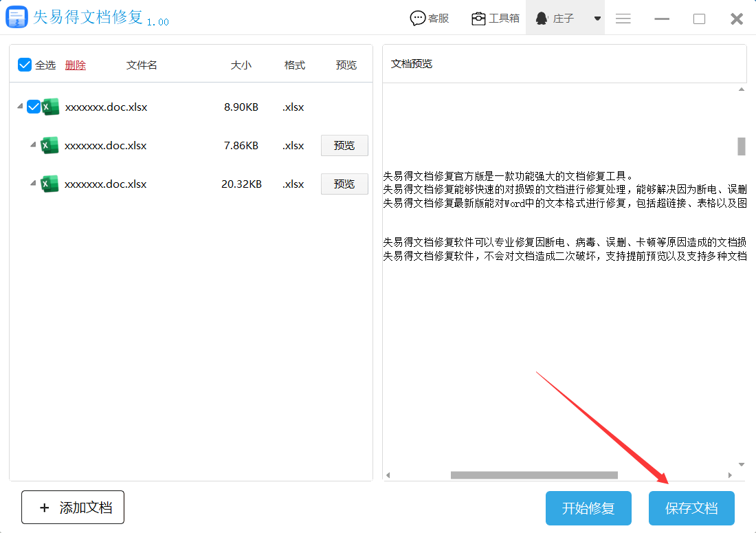The image size is (756, 533).
Task: Expand the tree arrow of the 20.32KB file
Action: pyautogui.click(x=32, y=184)
